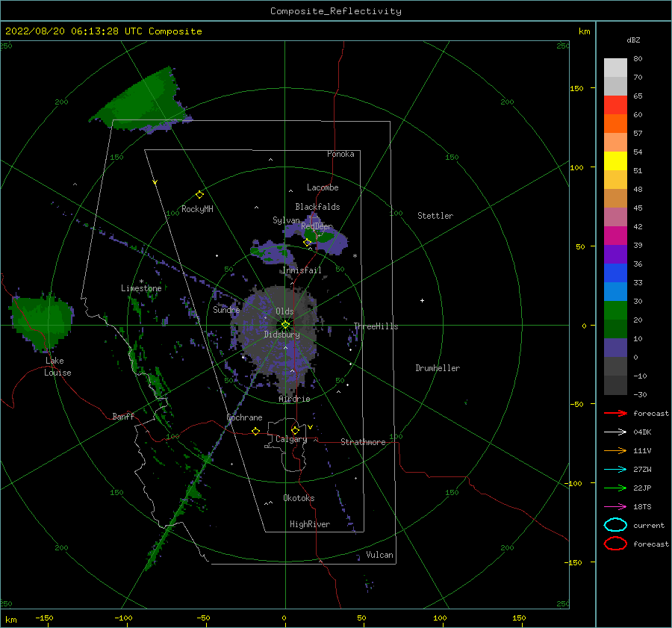Click the yellow 54 dBZ color swatch

(615, 161)
